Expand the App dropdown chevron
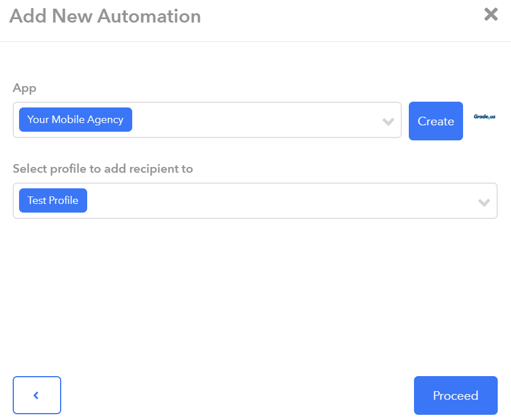Viewport: 511px width, 420px height. [388, 121]
